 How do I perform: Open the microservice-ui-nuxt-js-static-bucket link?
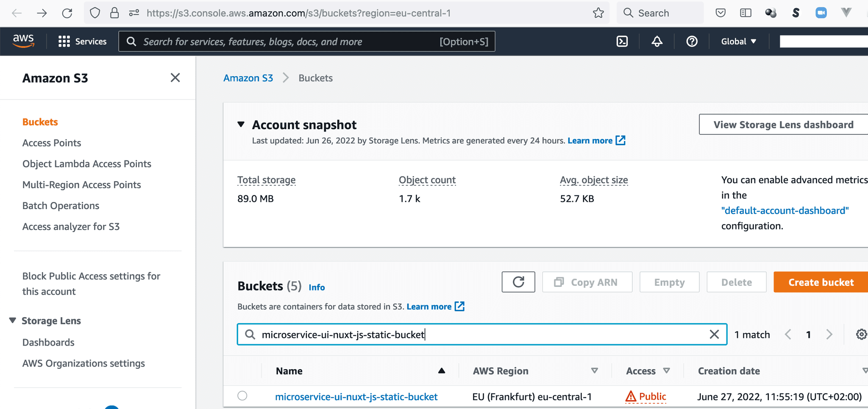(x=356, y=397)
